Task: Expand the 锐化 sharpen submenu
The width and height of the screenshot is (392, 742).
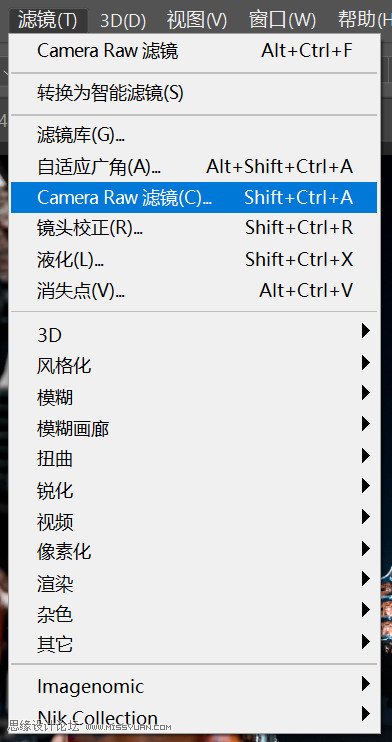Action: [194, 490]
